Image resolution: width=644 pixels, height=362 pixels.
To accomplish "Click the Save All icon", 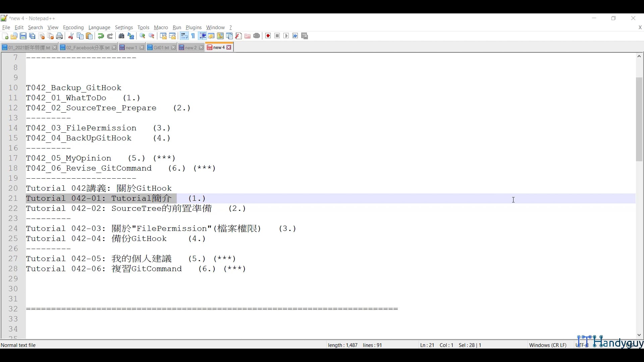I will [32, 36].
